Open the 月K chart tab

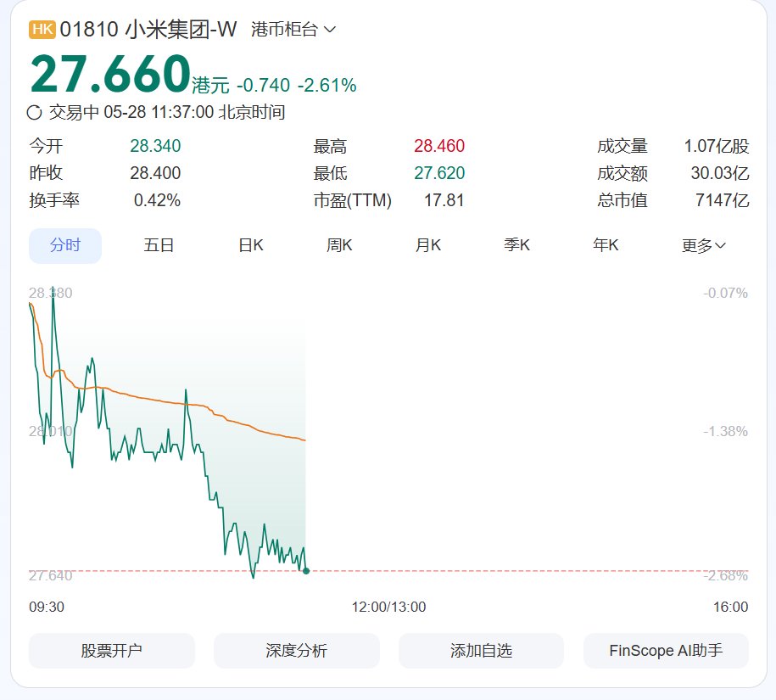click(x=428, y=245)
